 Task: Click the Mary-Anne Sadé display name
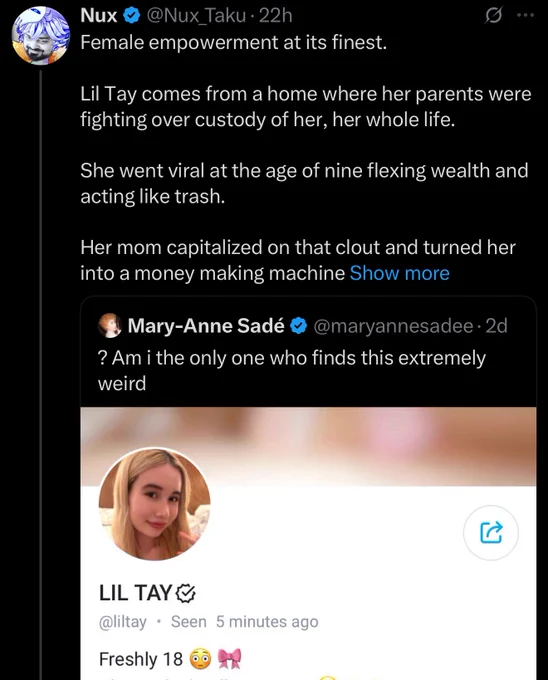[x=206, y=326]
